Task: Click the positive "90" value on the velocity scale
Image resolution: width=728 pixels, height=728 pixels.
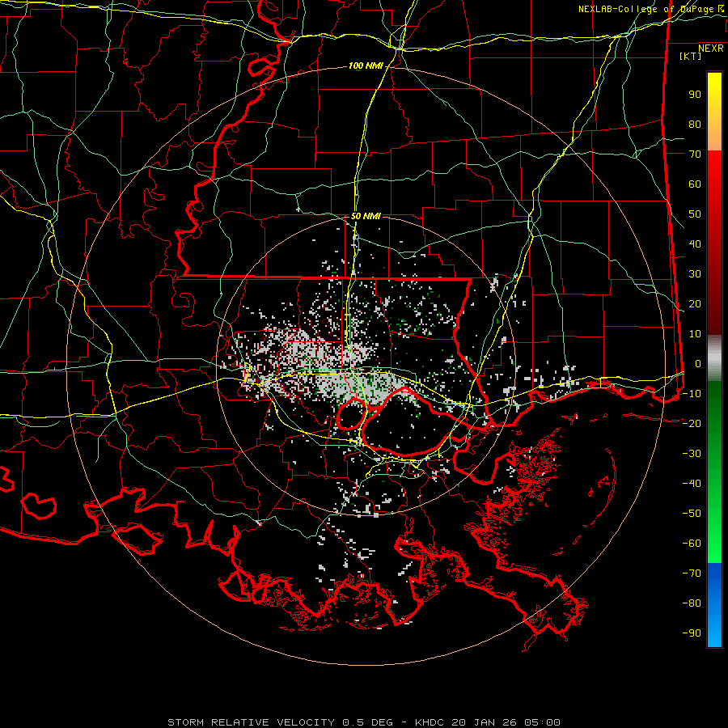Action: (x=695, y=95)
